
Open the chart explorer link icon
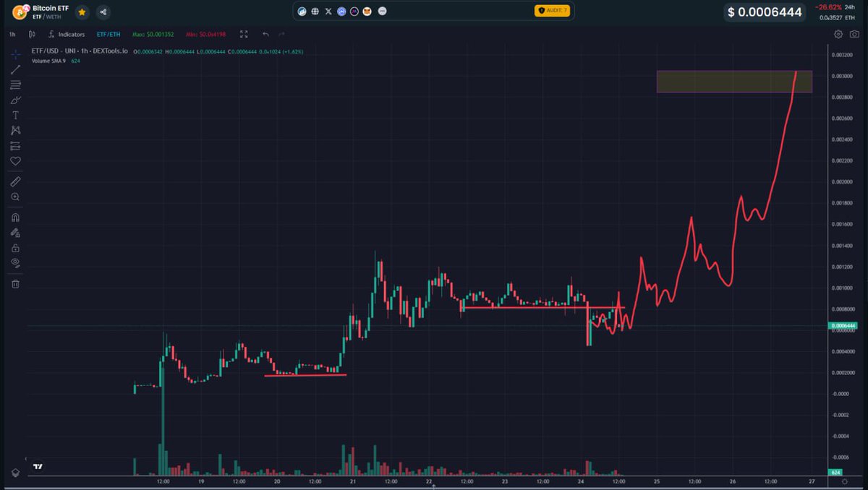tap(302, 11)
